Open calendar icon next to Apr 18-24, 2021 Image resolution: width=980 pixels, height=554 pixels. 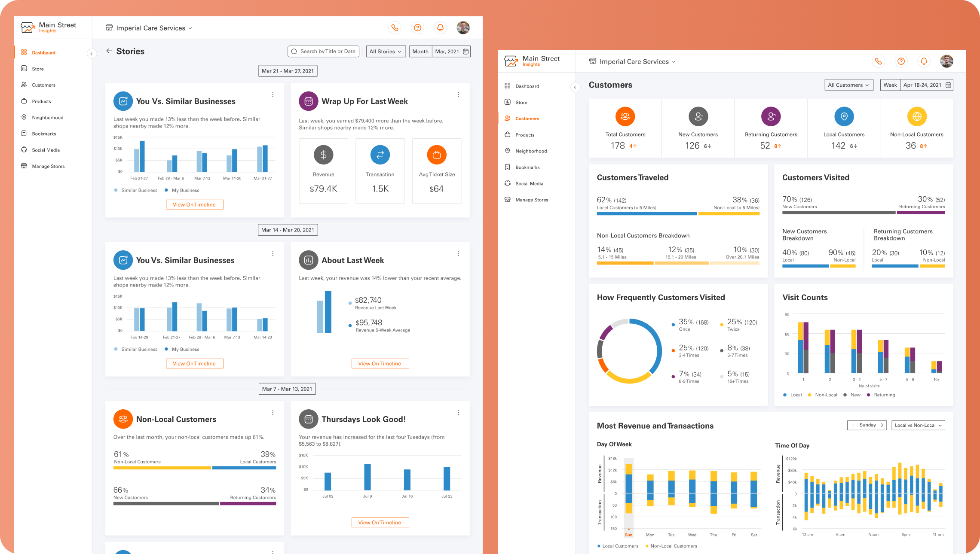pyautogui.click(x=948, y=85)
